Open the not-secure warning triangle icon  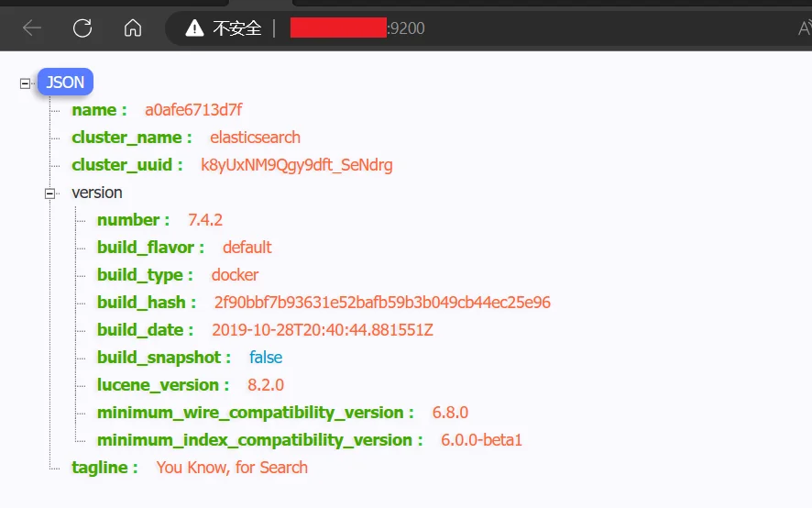click(194, 28)
